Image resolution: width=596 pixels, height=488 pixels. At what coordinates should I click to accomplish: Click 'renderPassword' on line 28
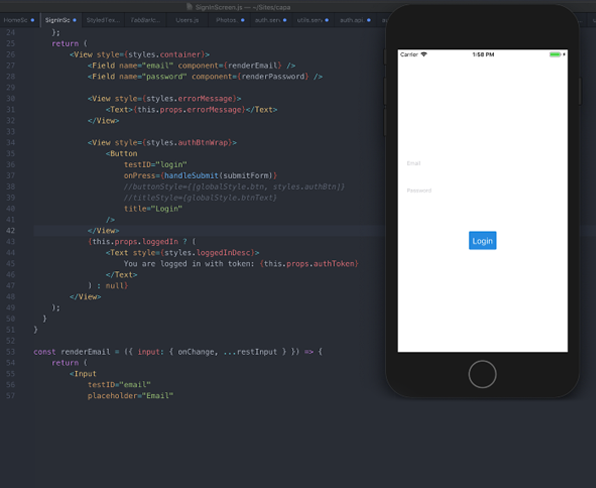pyautogui.click(x=273, y=76)
